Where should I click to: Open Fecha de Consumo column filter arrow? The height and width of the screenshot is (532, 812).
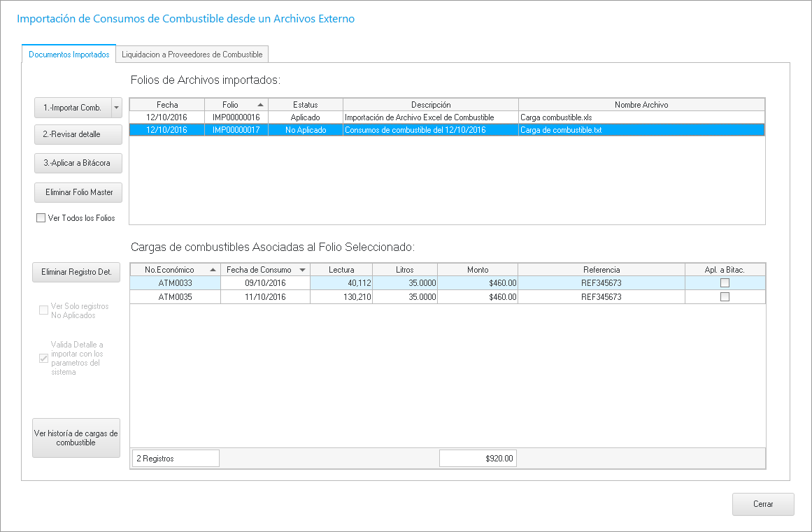pos(302,270)
